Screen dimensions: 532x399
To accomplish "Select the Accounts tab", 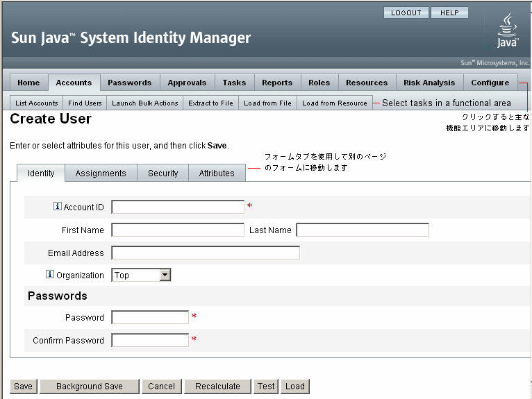I will pos(74,83).
